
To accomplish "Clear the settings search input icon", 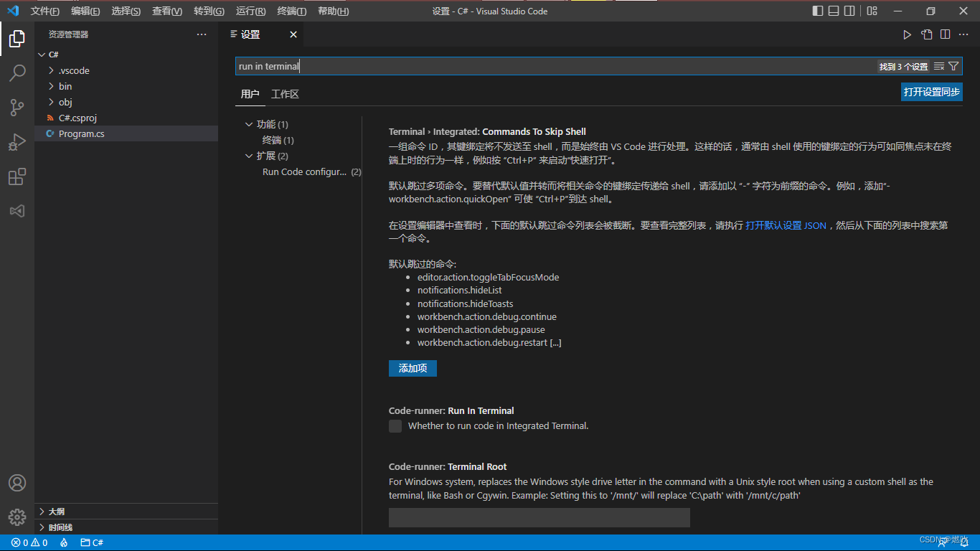I will point(939,66).
